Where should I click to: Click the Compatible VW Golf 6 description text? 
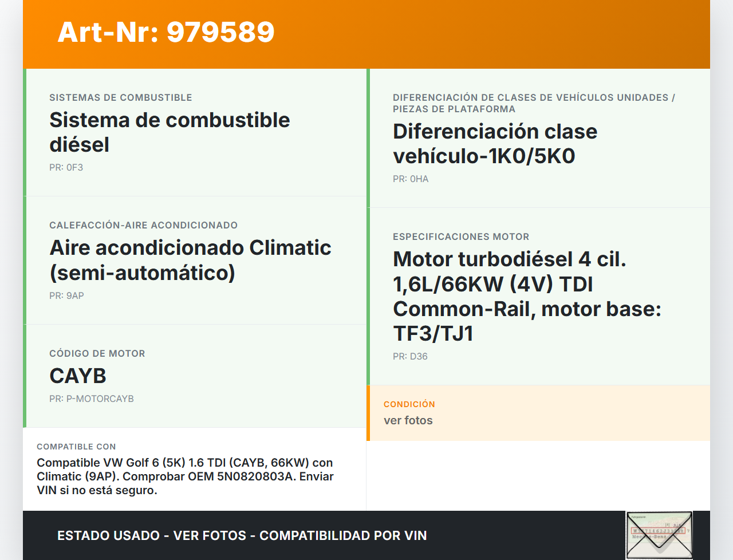184,476
